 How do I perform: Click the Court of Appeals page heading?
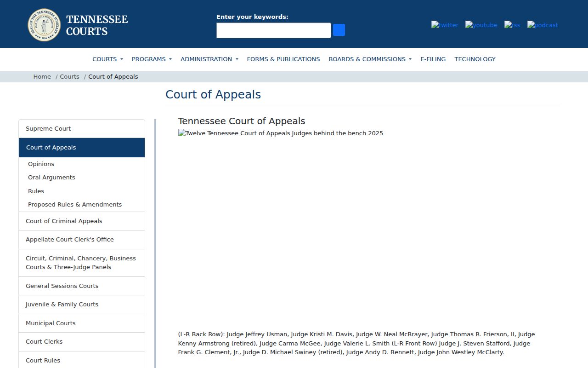(213, 94)
